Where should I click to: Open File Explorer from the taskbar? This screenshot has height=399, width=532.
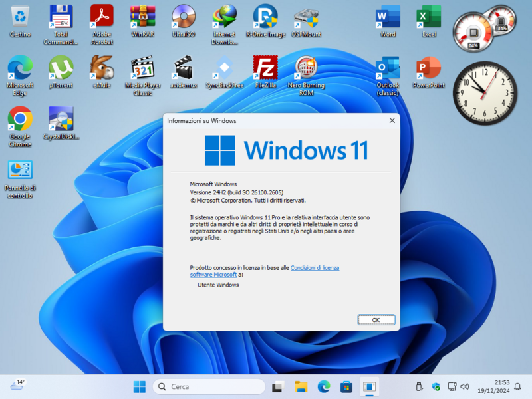click(x=301, y=386)
